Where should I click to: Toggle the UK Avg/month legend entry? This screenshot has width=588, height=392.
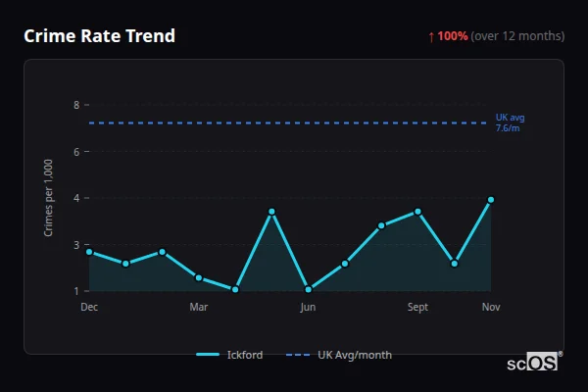(339, 355)
